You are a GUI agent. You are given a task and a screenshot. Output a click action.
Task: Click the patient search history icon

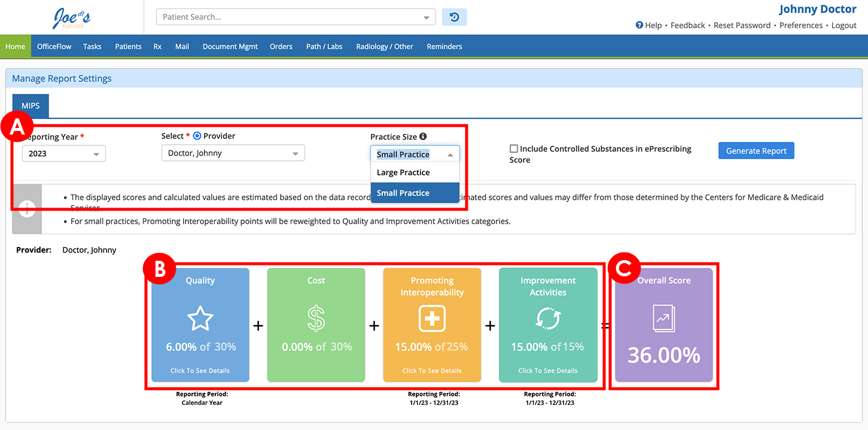[454, 17]
